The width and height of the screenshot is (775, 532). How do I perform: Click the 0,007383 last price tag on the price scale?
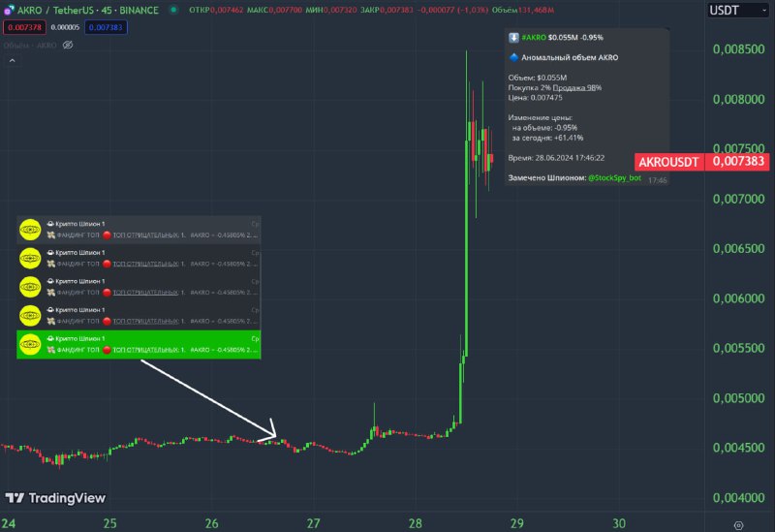737,161
